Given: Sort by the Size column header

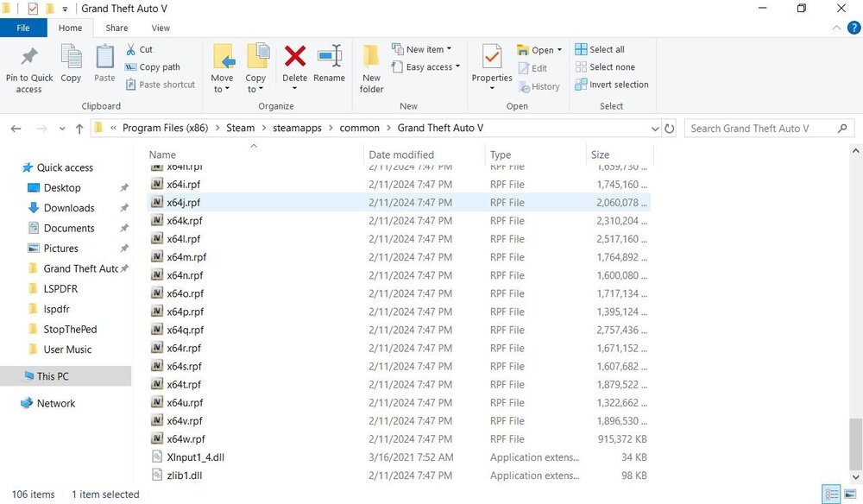Looking at the screenshot, I should (x=600, y=155).
